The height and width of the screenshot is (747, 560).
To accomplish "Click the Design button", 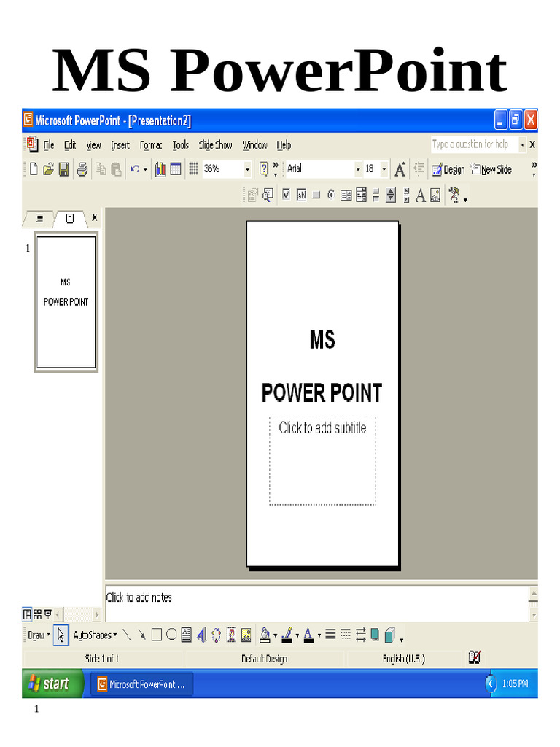I will click(448, 169).
